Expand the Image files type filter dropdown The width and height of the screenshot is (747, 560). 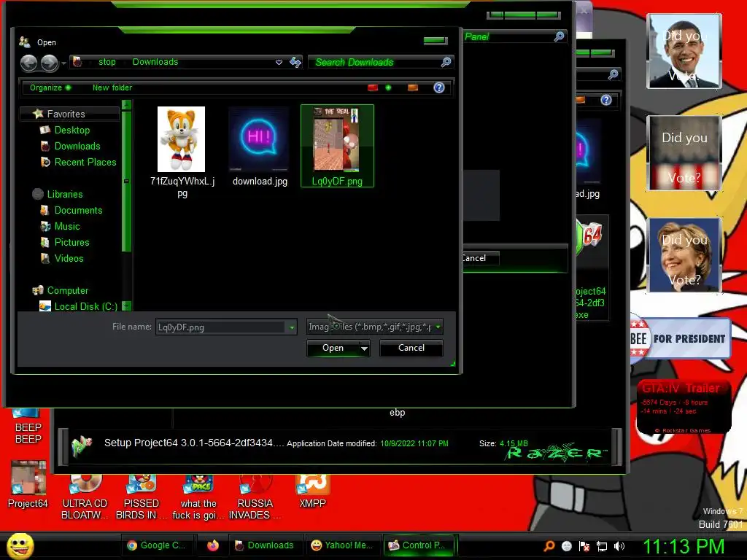(x=438, y=327)
